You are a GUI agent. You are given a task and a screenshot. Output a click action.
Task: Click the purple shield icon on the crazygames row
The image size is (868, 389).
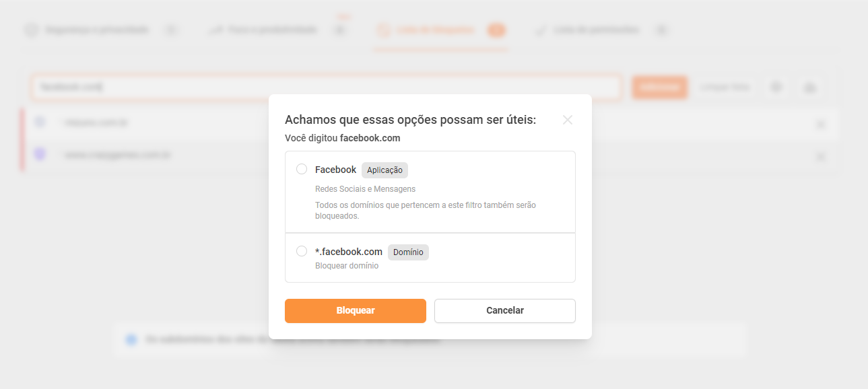[40, 155]
